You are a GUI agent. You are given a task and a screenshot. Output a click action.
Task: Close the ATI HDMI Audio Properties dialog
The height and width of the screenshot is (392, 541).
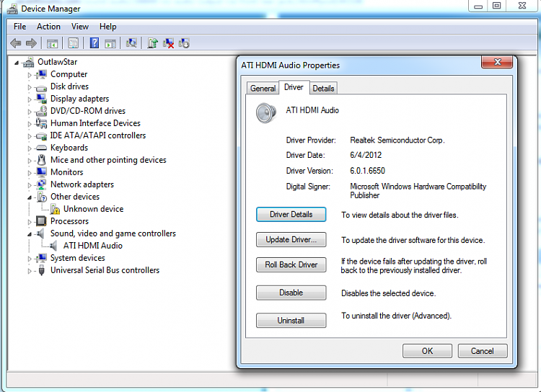point(497,62)
